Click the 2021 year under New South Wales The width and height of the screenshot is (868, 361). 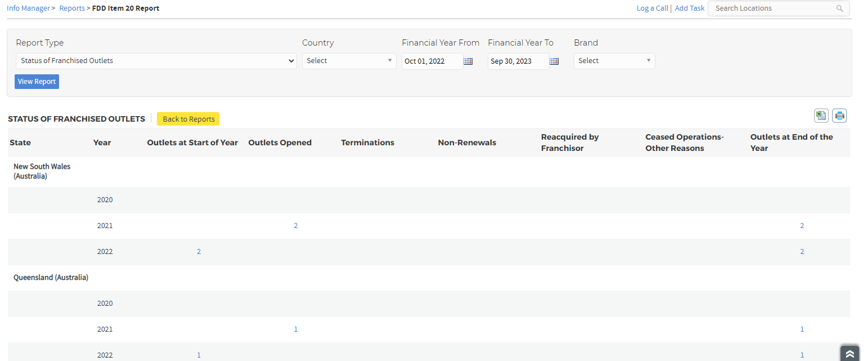point(105,226)
